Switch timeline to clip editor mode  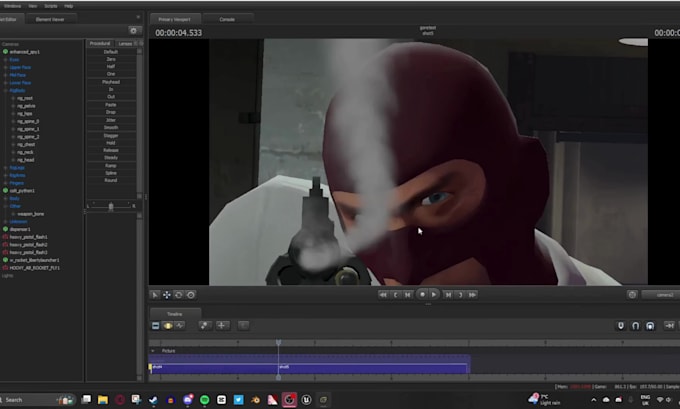(156, 326)
